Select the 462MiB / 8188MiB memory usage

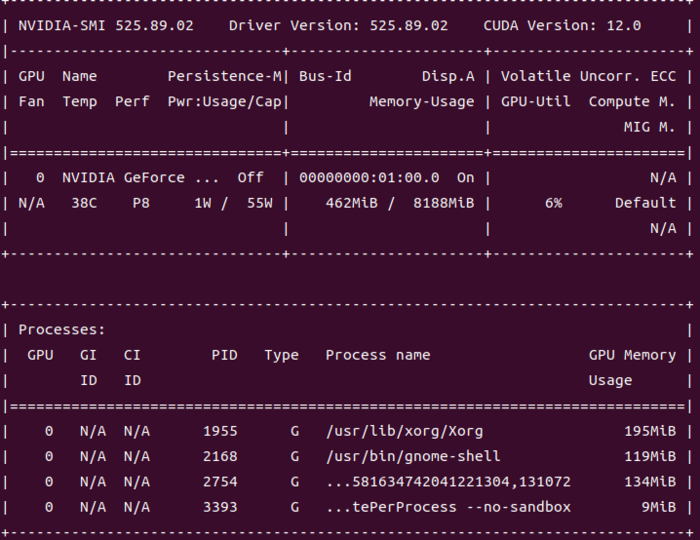400,203
